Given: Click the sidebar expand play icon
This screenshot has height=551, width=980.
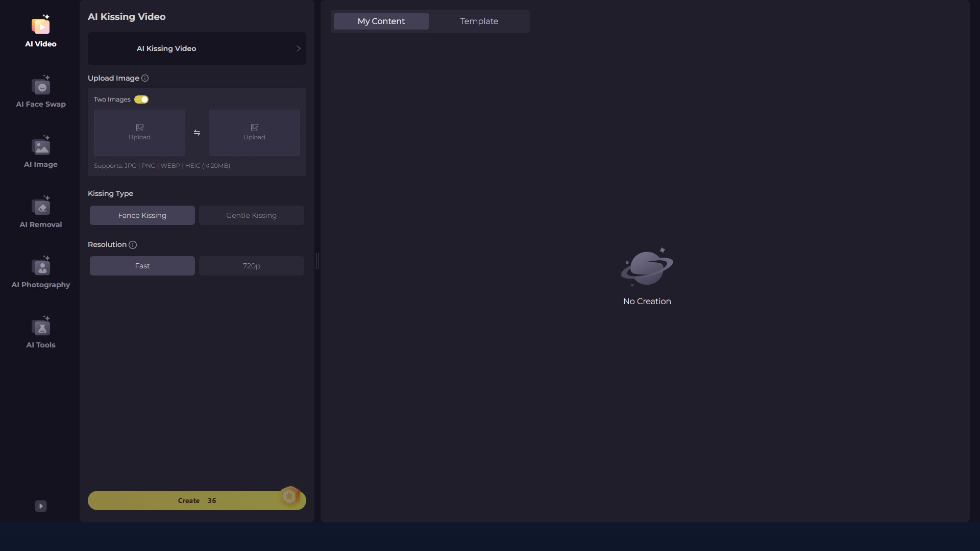Looking at the screenshot, I should (x=41, y=506).
